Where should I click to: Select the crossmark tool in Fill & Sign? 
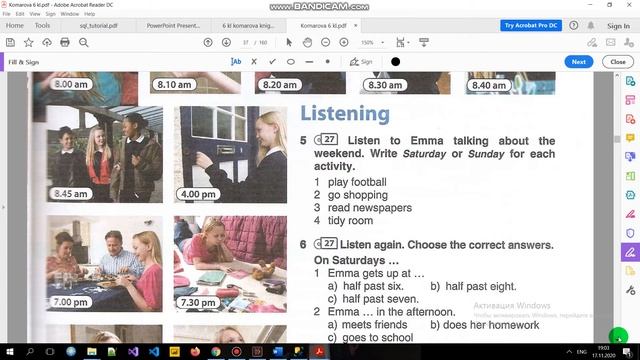(254, 62)
